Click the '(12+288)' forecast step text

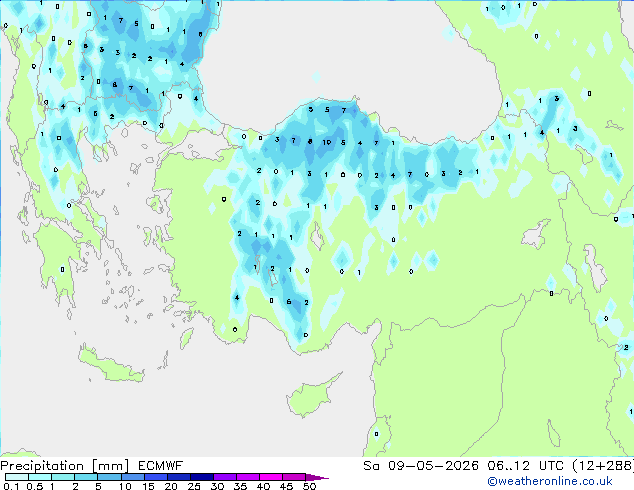603,466
